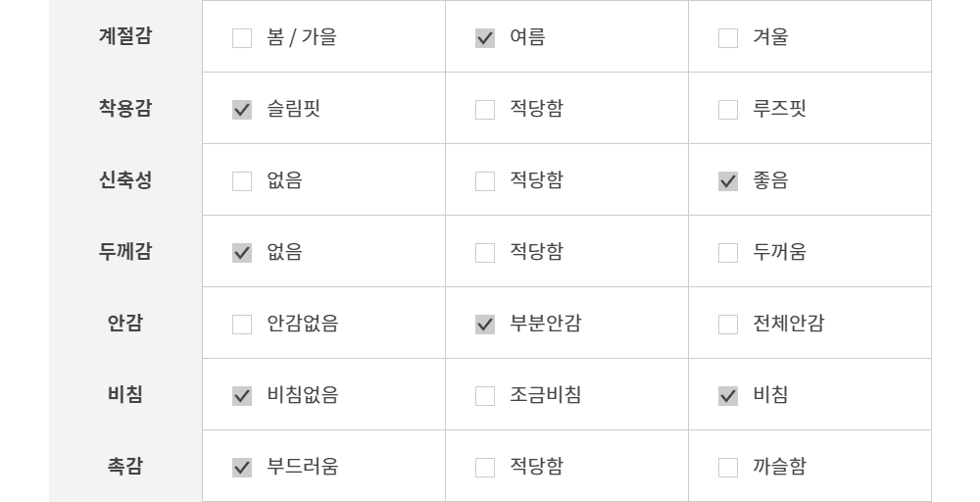The height and width of the screenshot is (502, 980).
Task: Uncheck the 슬림핏 checkbox
Action: [242, 110]
